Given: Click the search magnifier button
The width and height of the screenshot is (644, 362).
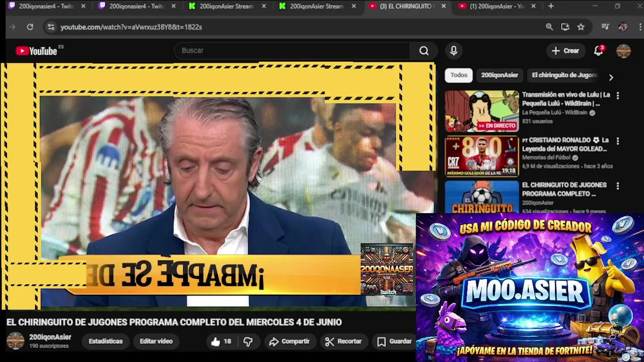Looking at the screenshot, I should (424, 51).
